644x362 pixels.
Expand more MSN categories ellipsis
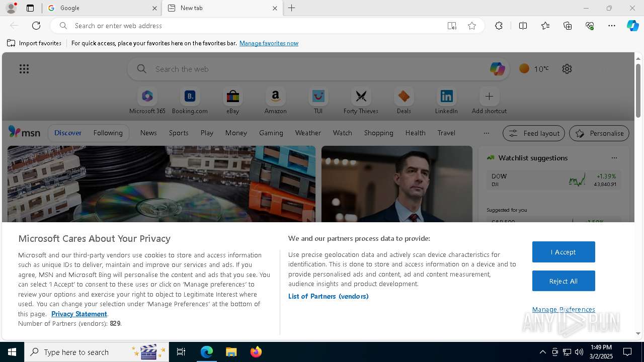[x=486, y=133]
